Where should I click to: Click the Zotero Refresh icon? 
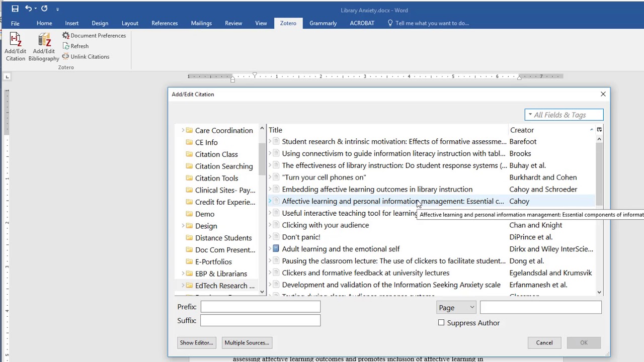(x=66, y=46)
